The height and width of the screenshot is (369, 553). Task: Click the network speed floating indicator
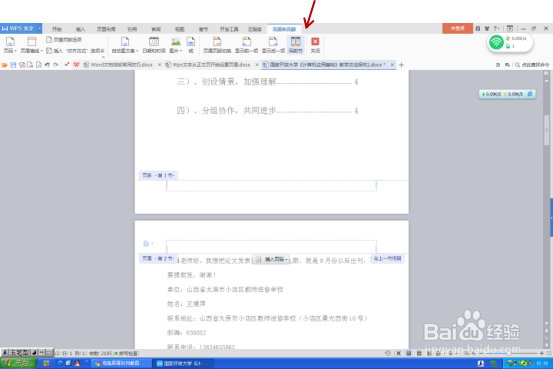pyautogui.click(x=507, y=94)
